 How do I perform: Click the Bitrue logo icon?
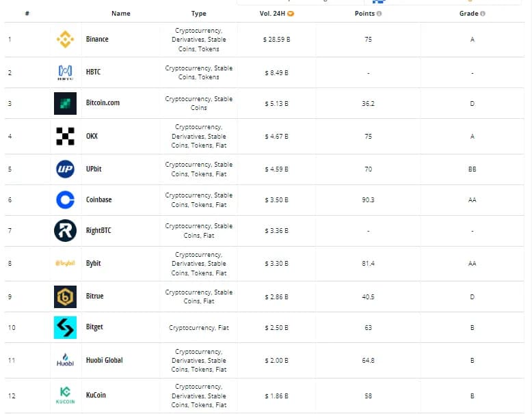pyautogui.click(x=65, y=296)
